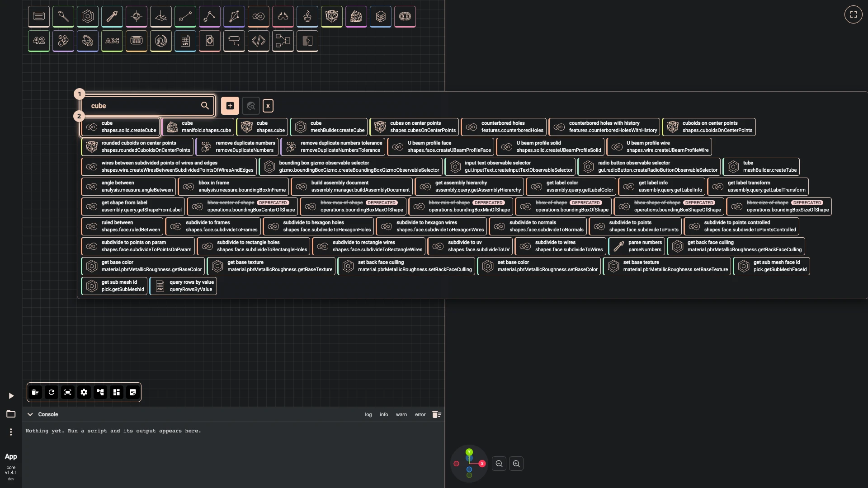Open the folder icon in left sidebar
This screenshot has width=868, height=488.
click(x=11, y=414)
